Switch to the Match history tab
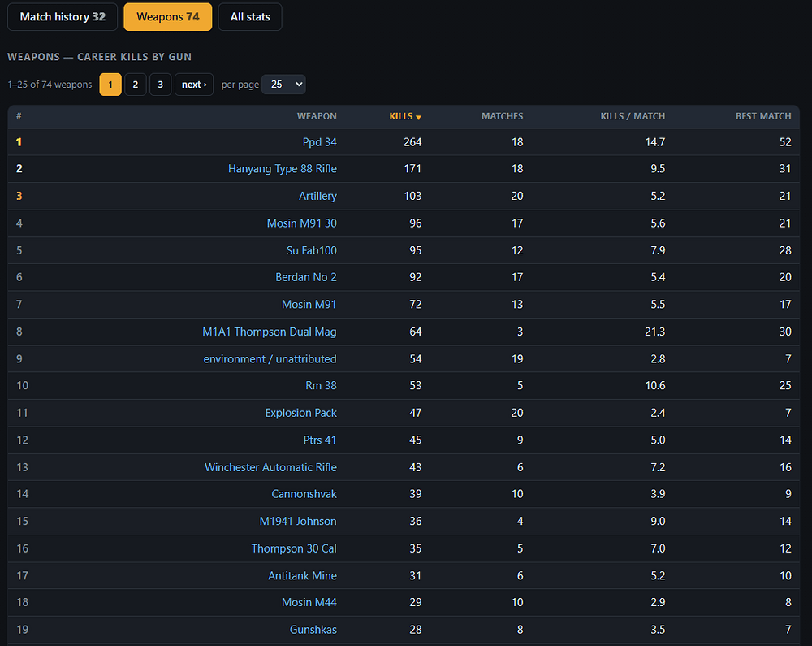This screenshot has height=646, width=812. pos(63,16)
